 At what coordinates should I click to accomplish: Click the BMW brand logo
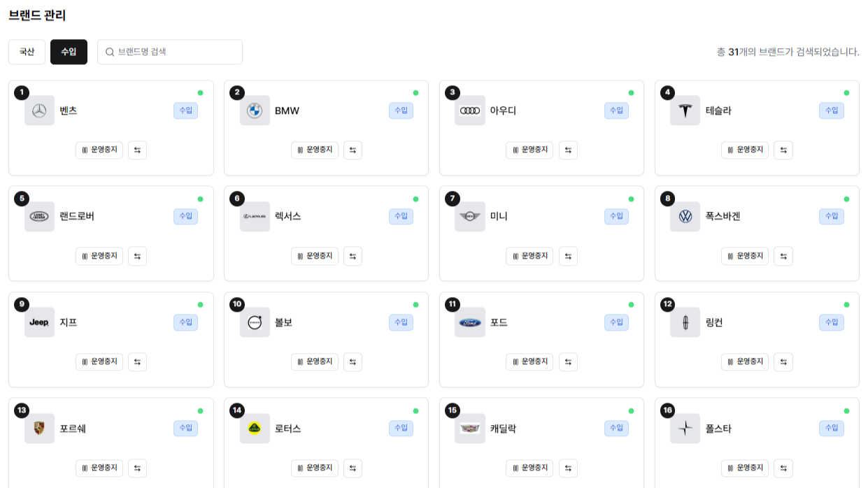click(x=255, y=110)
